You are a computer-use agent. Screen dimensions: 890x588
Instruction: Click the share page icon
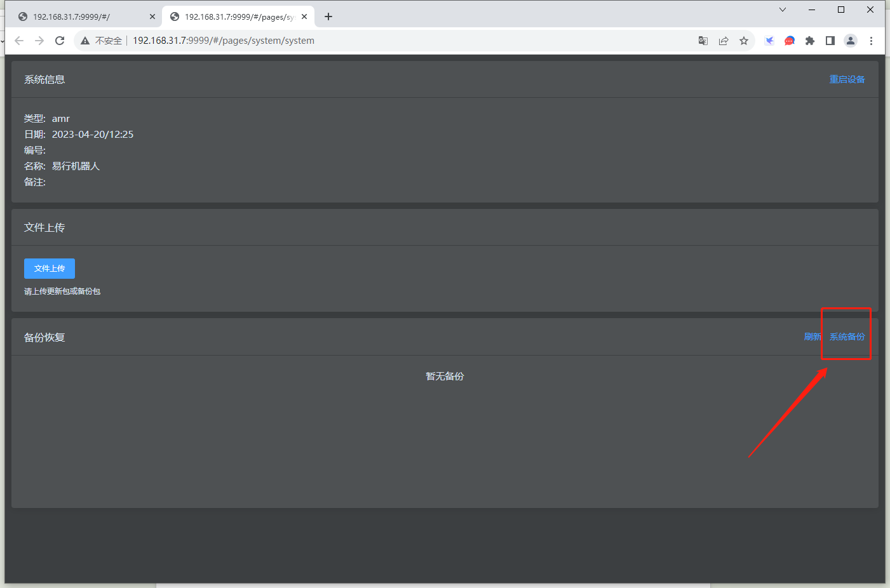click(724, 41)
